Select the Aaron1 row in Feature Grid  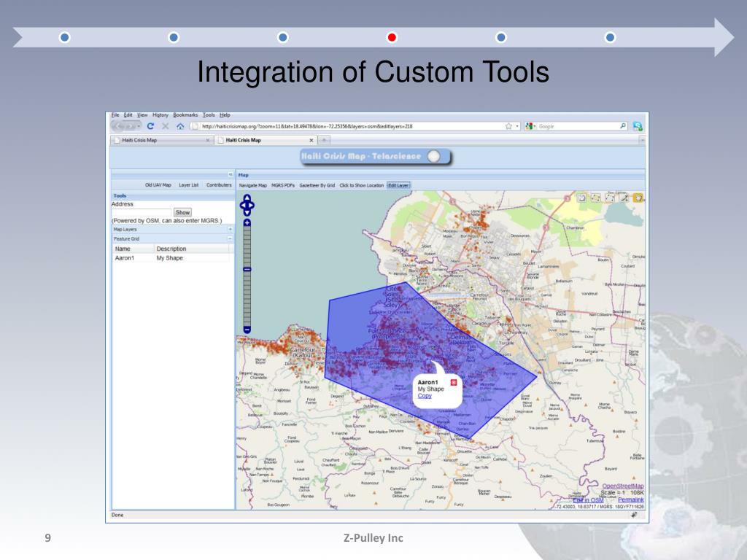[x=171, y=258]
